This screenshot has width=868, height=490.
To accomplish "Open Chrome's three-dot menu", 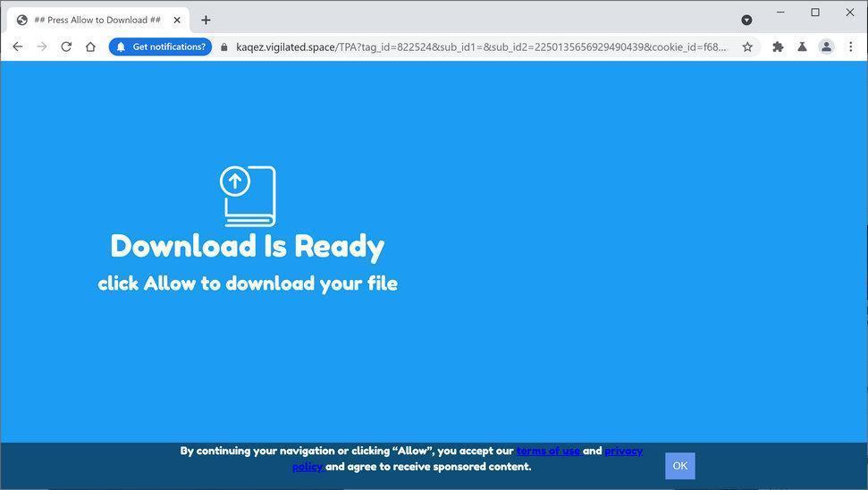I will coord(851,47).
